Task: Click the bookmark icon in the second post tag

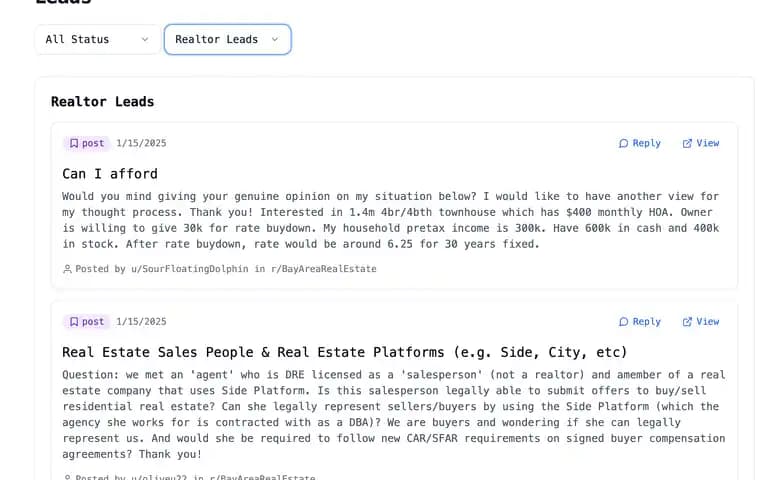Action: tap(74, 321)
